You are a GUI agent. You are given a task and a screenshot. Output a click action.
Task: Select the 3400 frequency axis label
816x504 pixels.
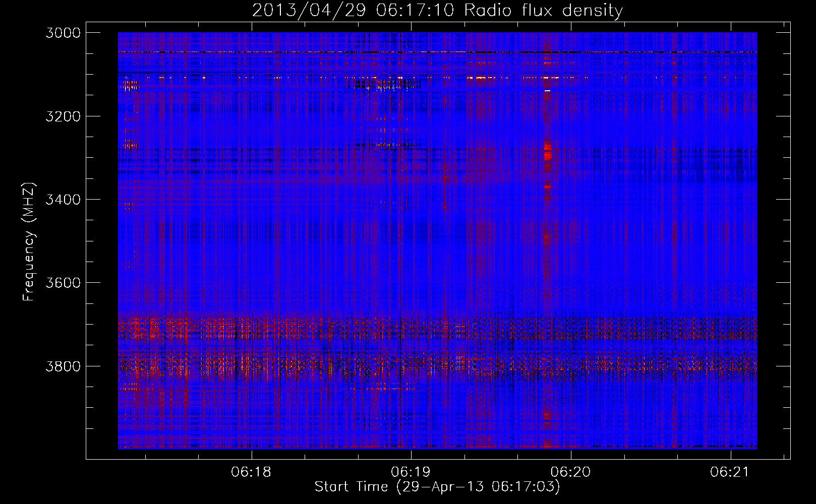pyautogui.click(x=63, y=200)
